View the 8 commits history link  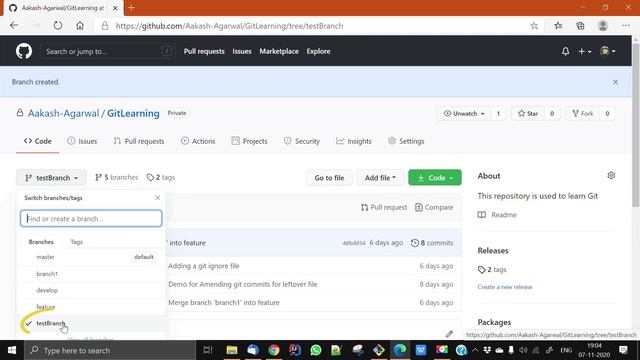pyautogui.click(x=432, y=243)
